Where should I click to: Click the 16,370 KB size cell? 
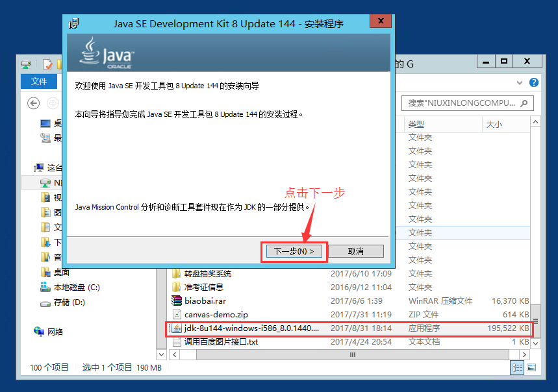point(511,301)
